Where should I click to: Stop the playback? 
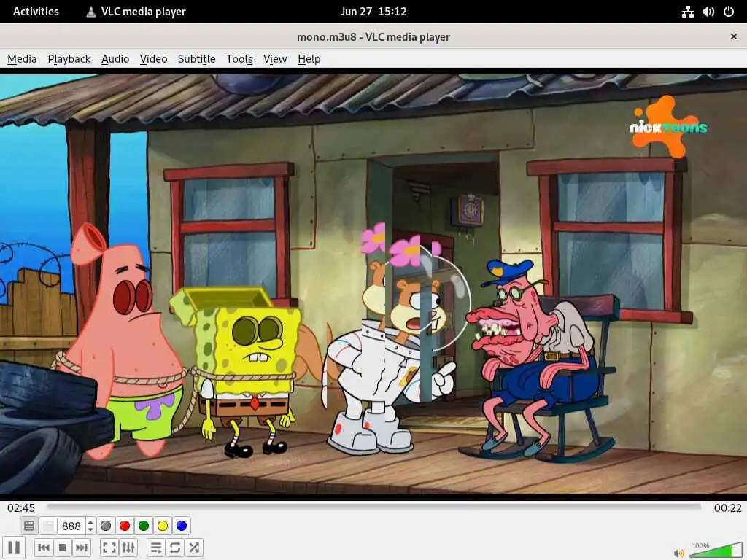pos(63,548)
